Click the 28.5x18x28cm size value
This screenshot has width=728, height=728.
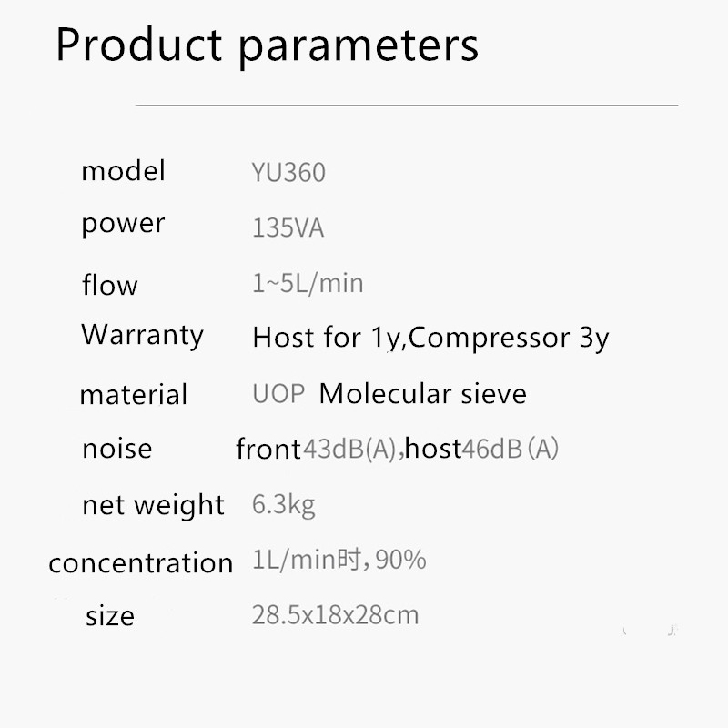(x=335, y=615)
